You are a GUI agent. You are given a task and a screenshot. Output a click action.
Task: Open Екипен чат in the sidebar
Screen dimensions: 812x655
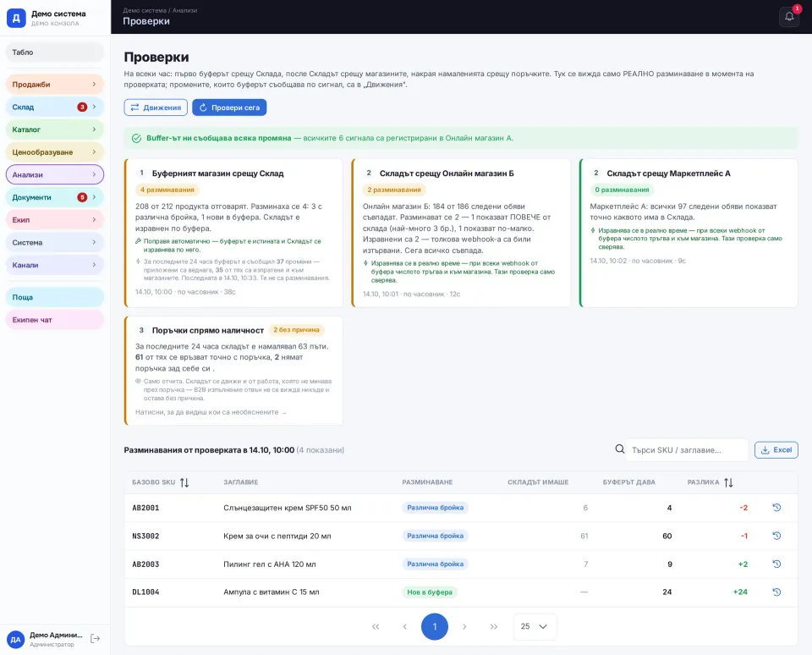coord(55,320)
